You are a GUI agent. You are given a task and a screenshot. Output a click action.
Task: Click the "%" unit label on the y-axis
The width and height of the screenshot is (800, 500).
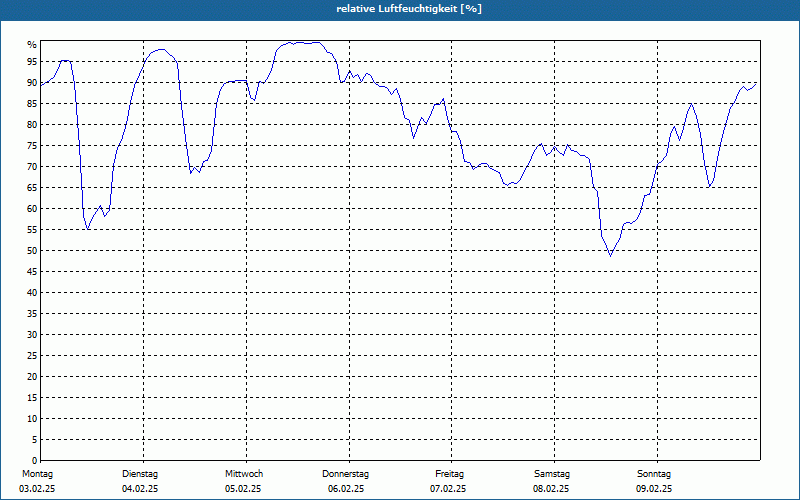pos(32,45)
